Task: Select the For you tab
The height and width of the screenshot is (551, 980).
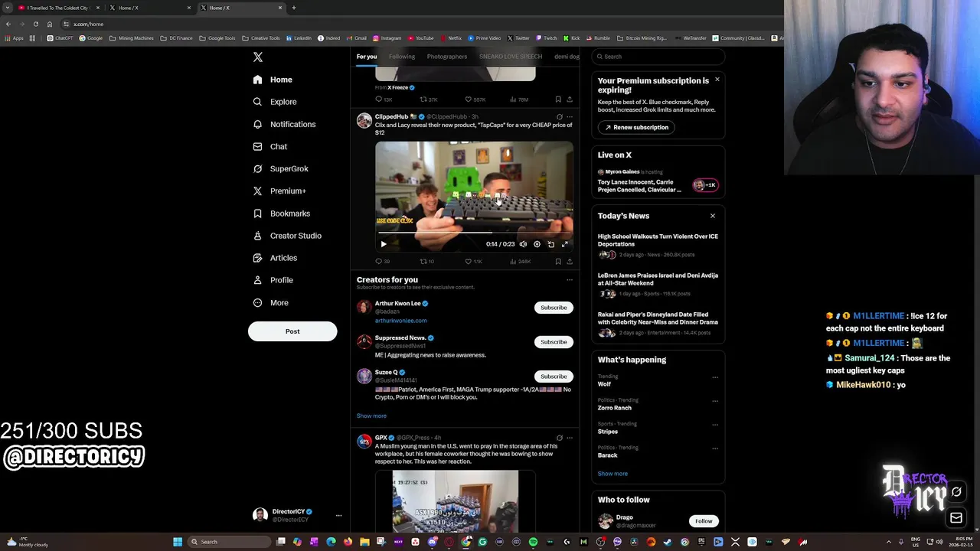Action: (x=366, y=57)
